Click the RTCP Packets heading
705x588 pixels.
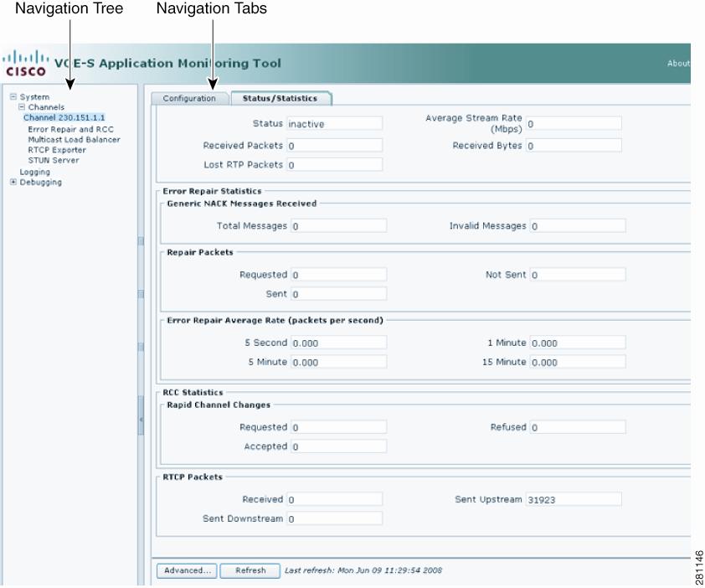pos(193,477)
